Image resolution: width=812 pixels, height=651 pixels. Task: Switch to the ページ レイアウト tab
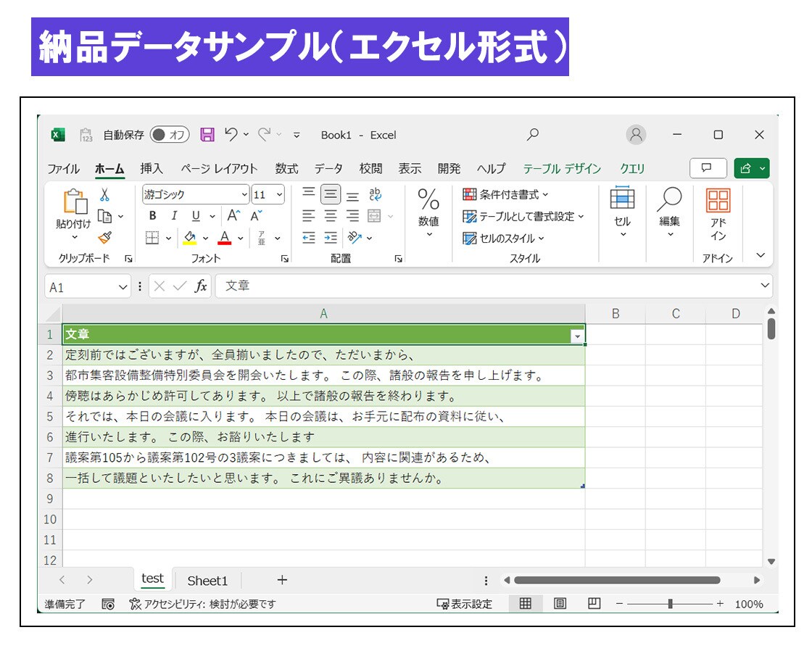click(218, 168)
